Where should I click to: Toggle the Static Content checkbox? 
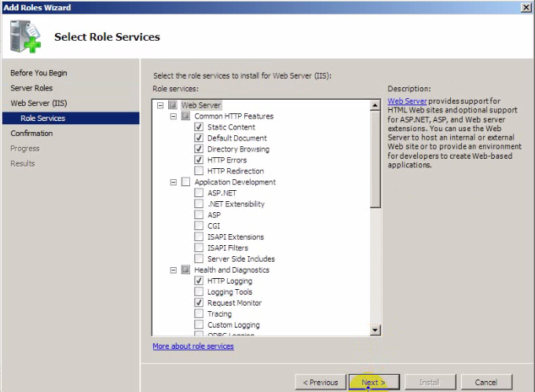(199, 127)
